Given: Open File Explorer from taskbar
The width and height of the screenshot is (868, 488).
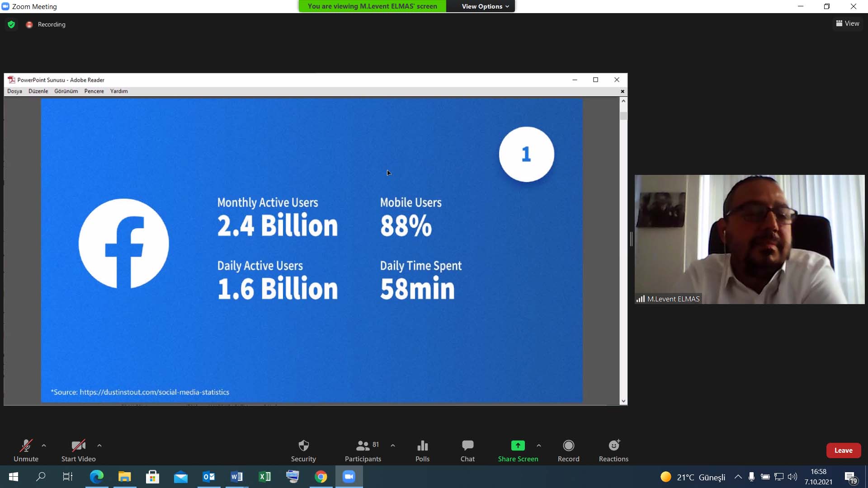Looking at the screenshot, I should point(125,477).
